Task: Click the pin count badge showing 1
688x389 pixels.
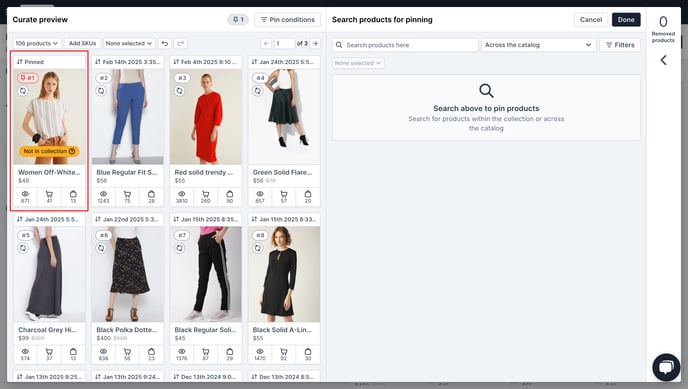Action: pos(238,20)
